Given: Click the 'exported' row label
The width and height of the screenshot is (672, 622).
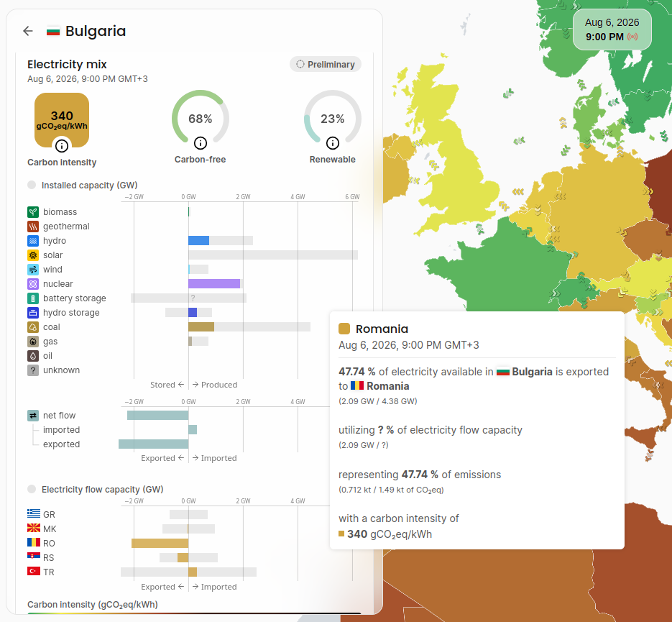Looking at the screenshot, I should [61, 444].
